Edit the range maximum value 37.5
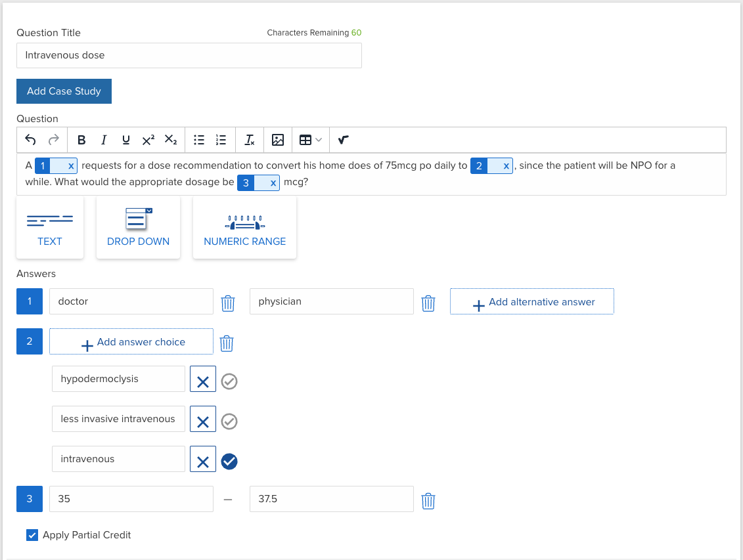 (x=332, y=499)
